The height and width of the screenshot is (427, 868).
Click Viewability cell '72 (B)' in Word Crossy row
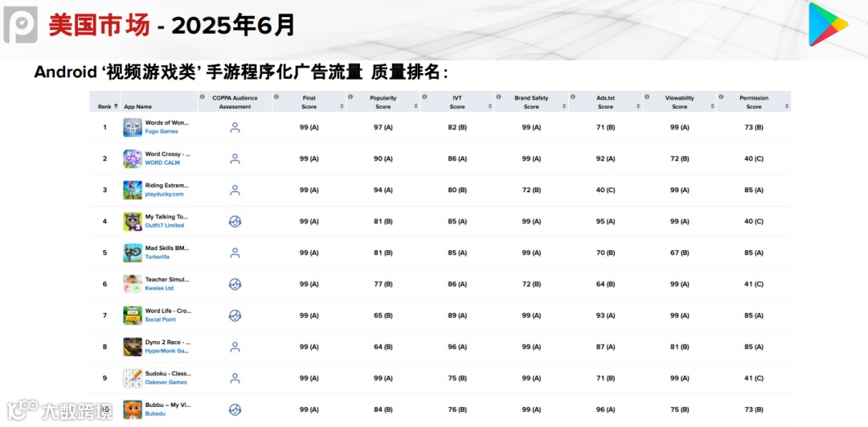coord(680,159)
